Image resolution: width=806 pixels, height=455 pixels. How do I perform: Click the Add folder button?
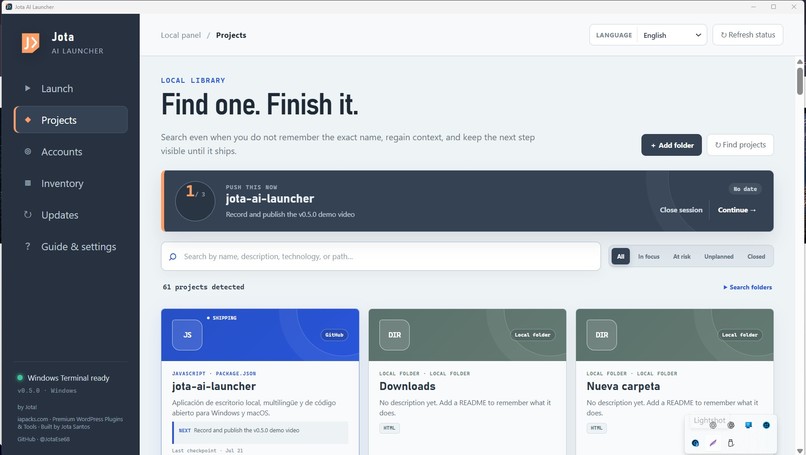[671, 145]
